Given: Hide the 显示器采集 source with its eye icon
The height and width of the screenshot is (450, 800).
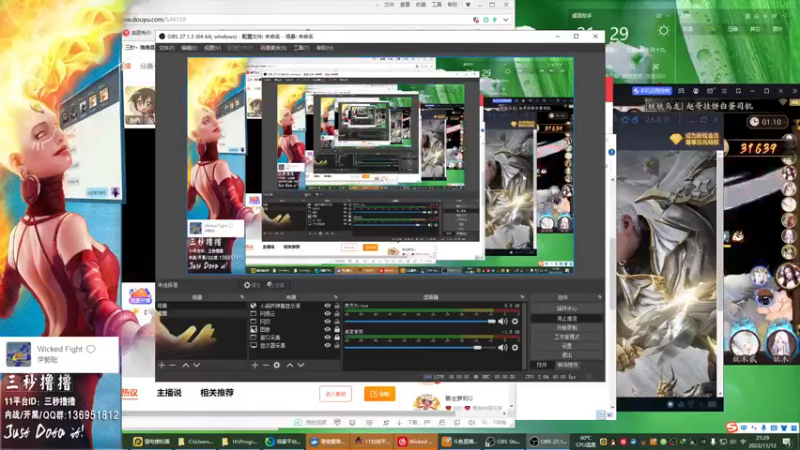Looking at the screenshot, I should pyautogui.click(x=328, y=345).
